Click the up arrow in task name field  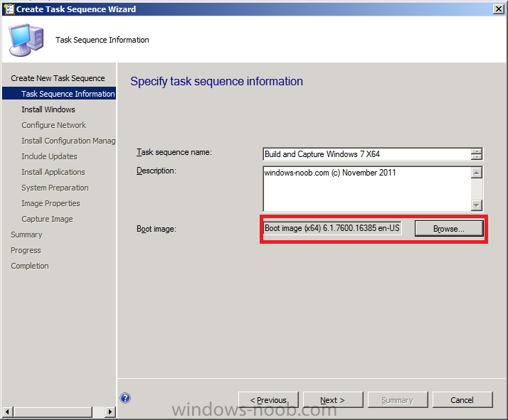click(x=477, y=151)
